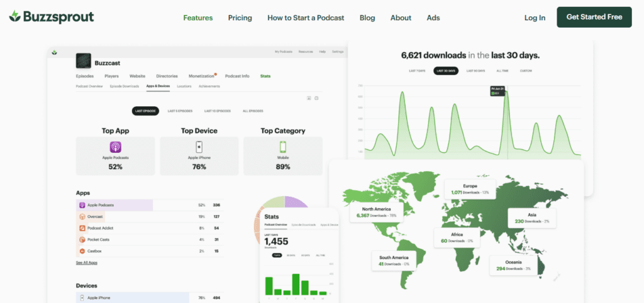The width and height of the screenshot is (644, 303).
Task: Switch to the Monetization tab
Action: 201,76
